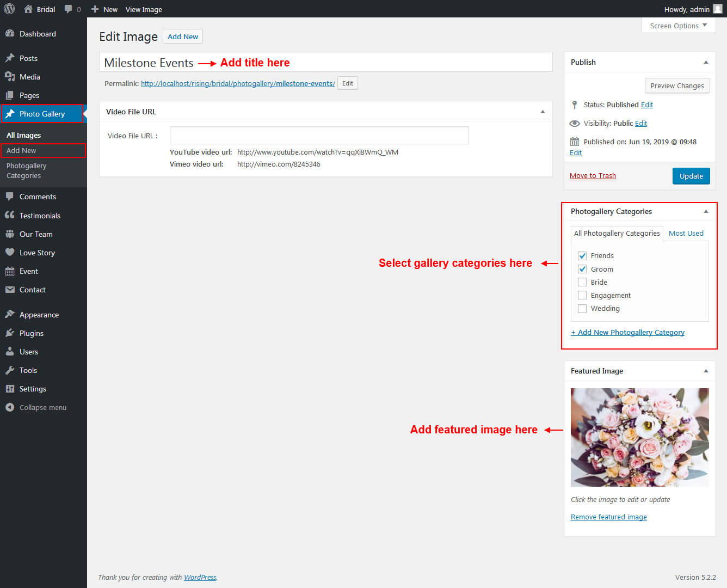Collapse the Publish panel
The width and height of the screenshot is (727, 588).
tap(706, 62)
